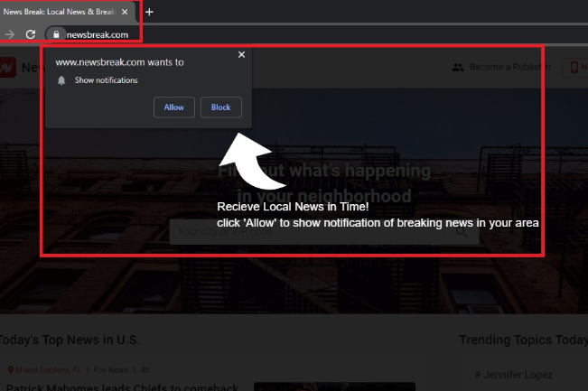Focus the newsbreak.com address bar
Image resolution: width=588 pixels, height=391 pixels.
(315, 34)
